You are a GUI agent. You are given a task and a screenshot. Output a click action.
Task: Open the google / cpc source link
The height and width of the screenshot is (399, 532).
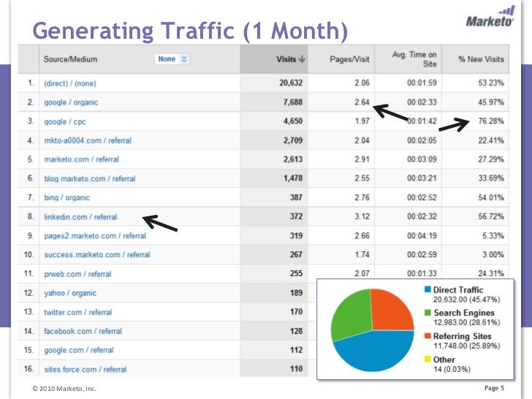click(65, 121)
